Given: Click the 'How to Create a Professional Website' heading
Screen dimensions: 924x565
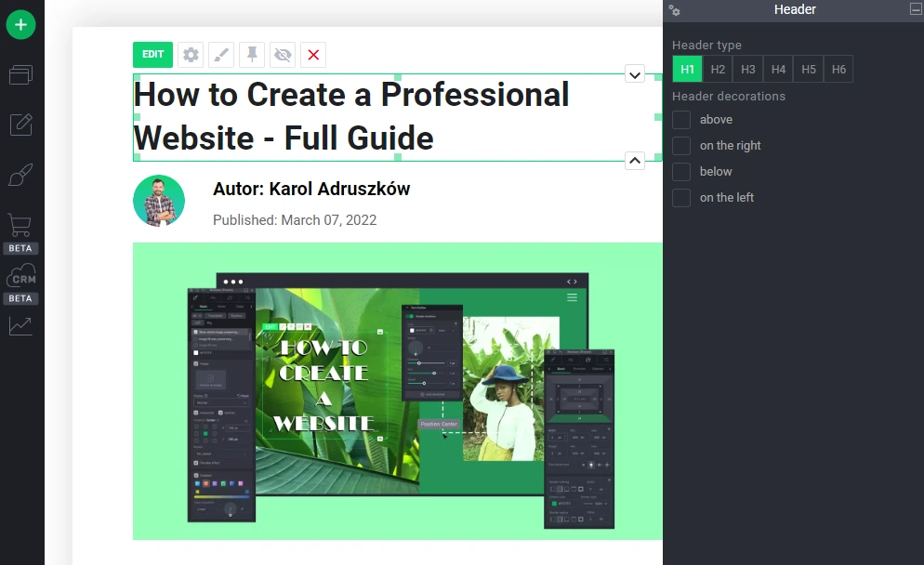Looking at the screenshot, I should click(351, 117).
